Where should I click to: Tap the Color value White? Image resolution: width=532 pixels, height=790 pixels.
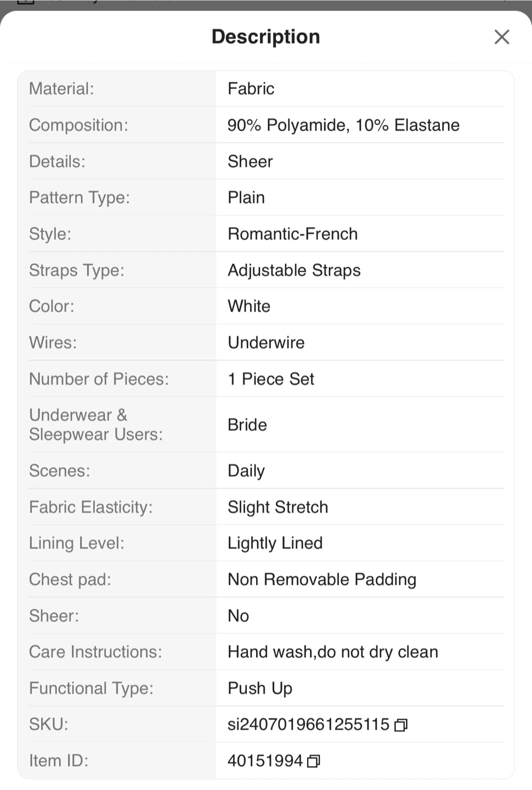[x=249, y=306]
